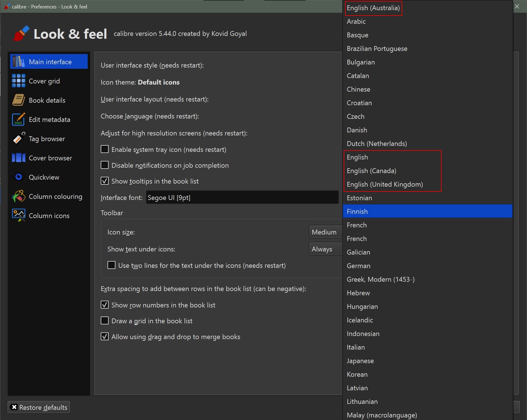Viewport: 527px width, 420px height.
Task: Click the Tag browser icon
Action: pos(19,139)
